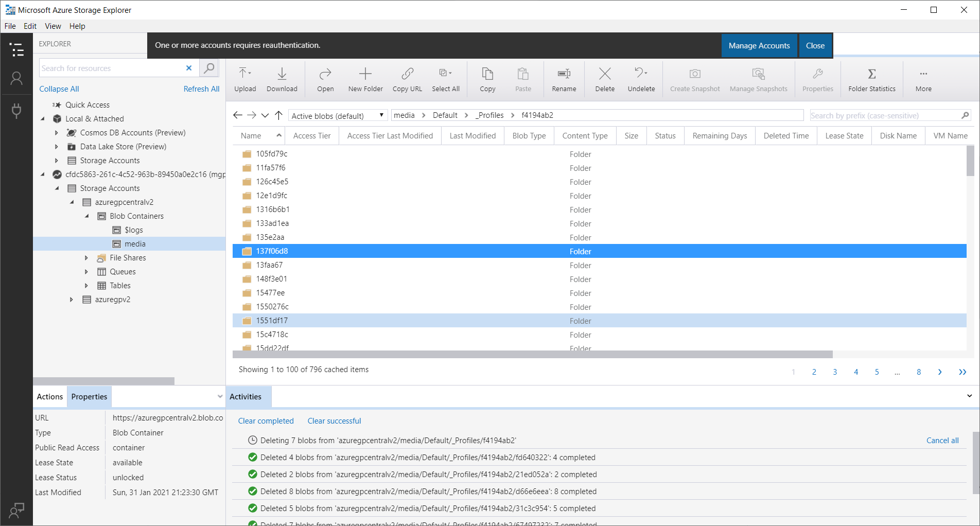The width and height of the screenshot is (980, 526).
Task: Click the prefix search magnifier icon
Action: pos(965,115)
